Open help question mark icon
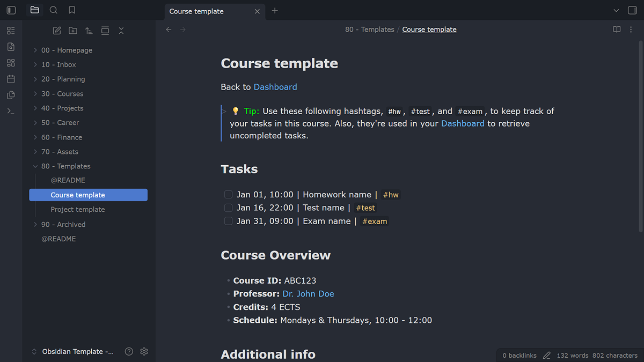 click(x=129, y=352)
